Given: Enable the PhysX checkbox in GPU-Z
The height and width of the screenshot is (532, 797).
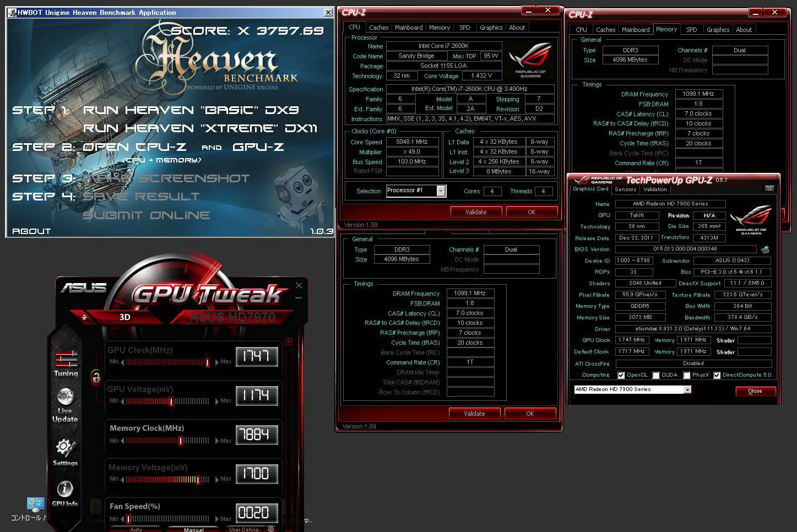Looking at the screenshot, I should (686, 375).
